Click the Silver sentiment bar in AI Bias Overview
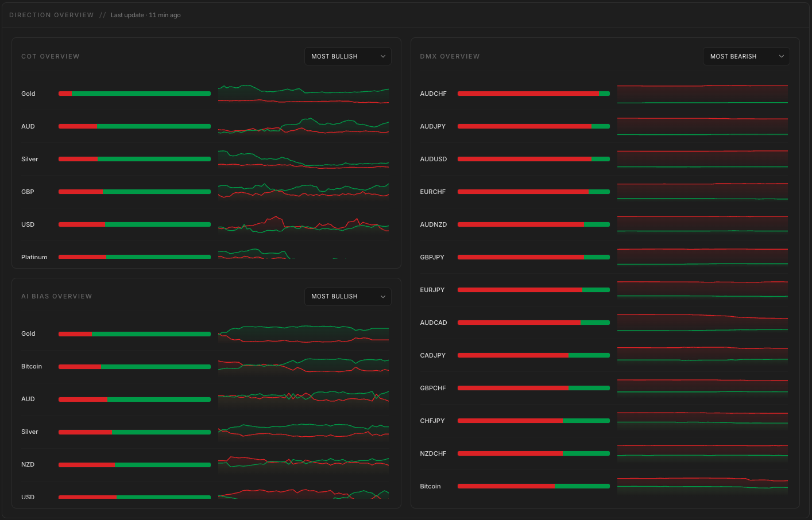 (134, 432)
